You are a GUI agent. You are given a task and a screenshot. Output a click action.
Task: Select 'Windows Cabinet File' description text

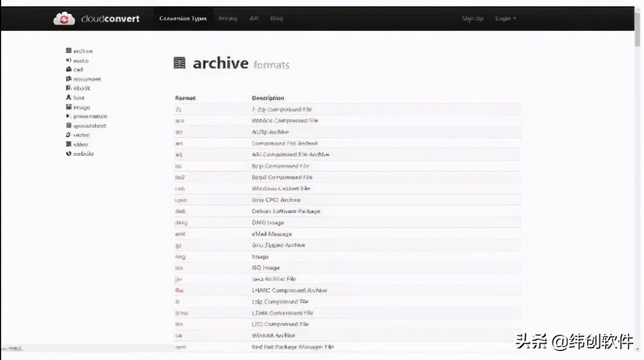coord(281,189)
